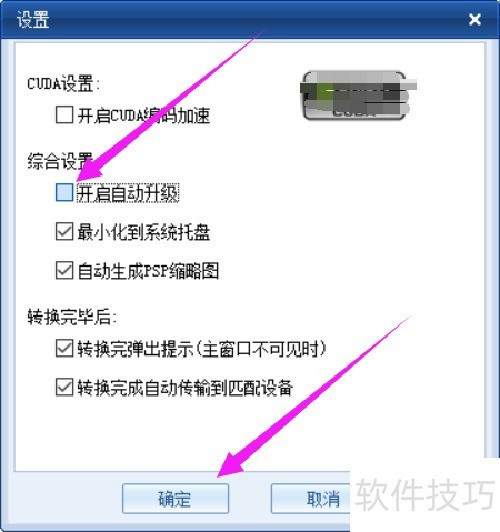Enable the 开启CUDA编码加速 checkbox

point(64,115)
